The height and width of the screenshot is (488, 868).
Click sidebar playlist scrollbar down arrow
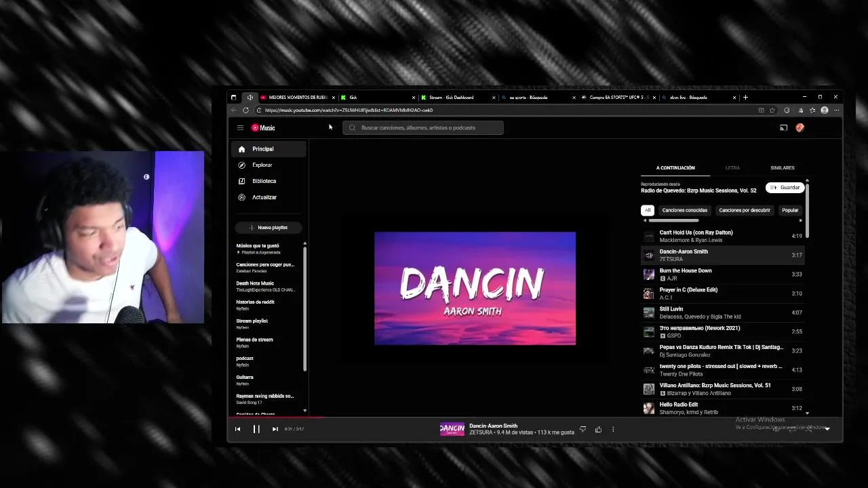pyautogui.click(x=304, y=411)
